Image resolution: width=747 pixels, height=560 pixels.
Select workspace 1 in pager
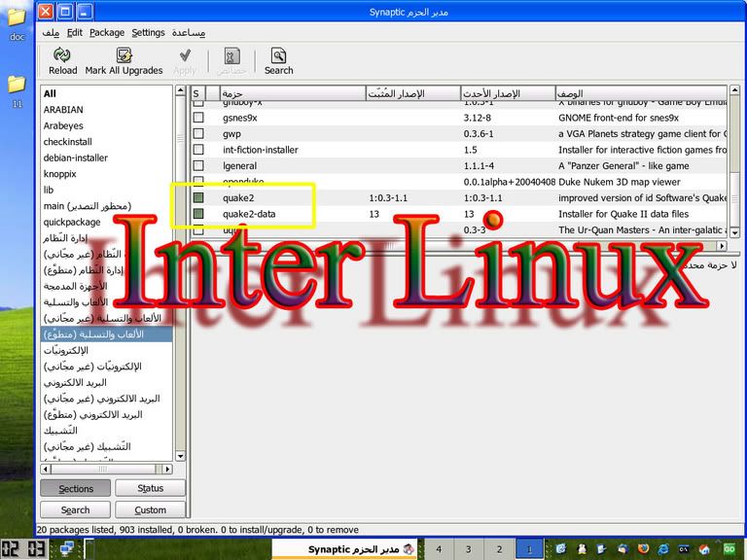pos(529,549)
